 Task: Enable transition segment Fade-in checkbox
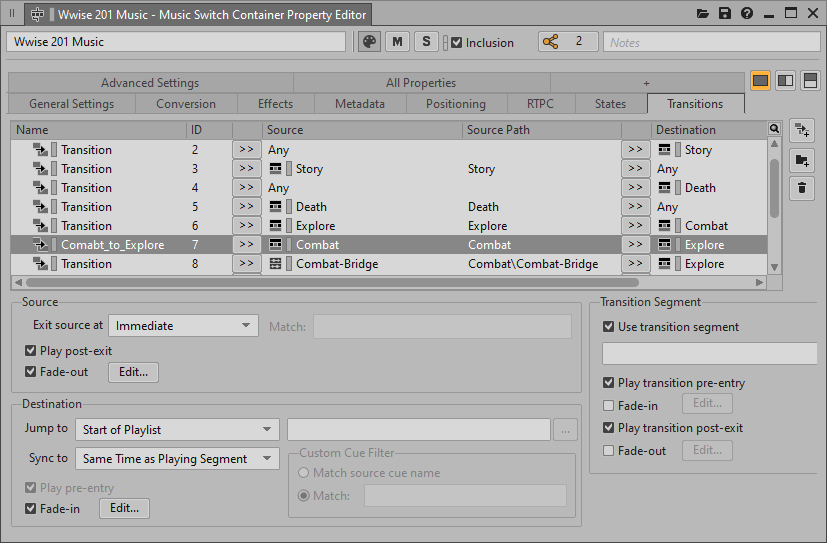[x=609, y=405]
